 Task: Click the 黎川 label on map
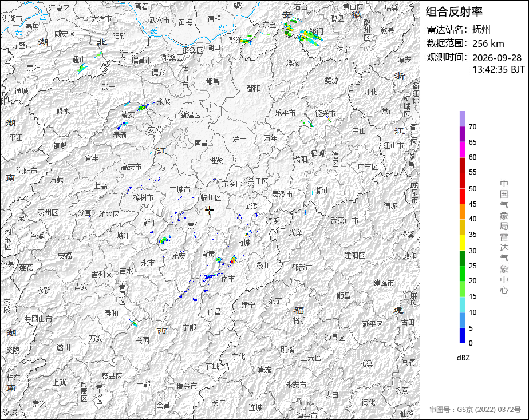click(263, 266)
